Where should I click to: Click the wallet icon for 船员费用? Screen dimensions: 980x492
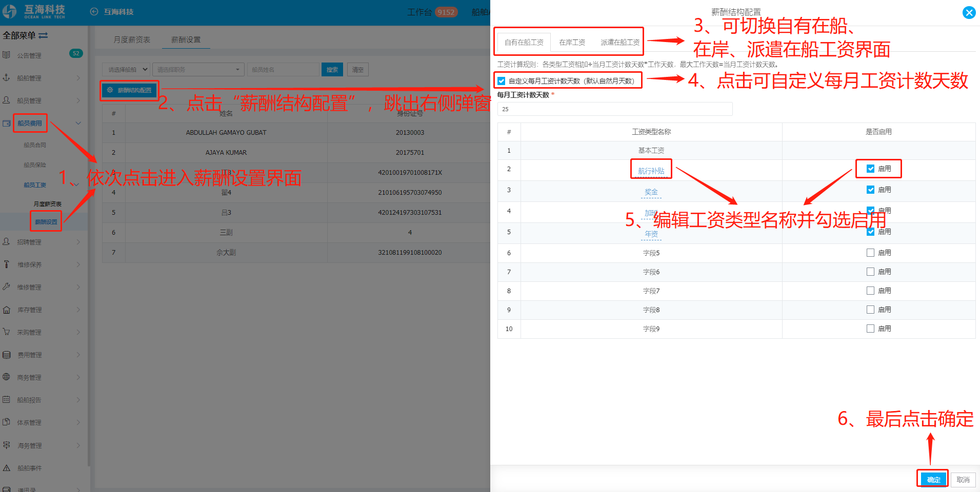[6, 123]
